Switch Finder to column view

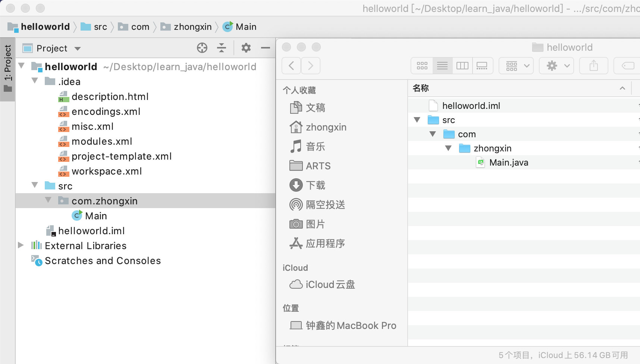click(x=462, y=66)
